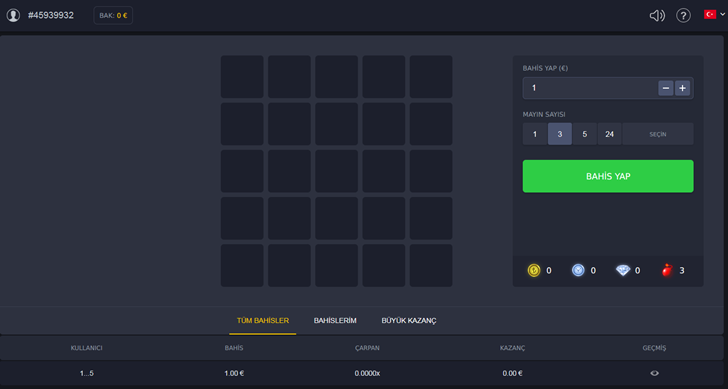
Task: Select 5 mines option
Action: click(x=585, y=134)
